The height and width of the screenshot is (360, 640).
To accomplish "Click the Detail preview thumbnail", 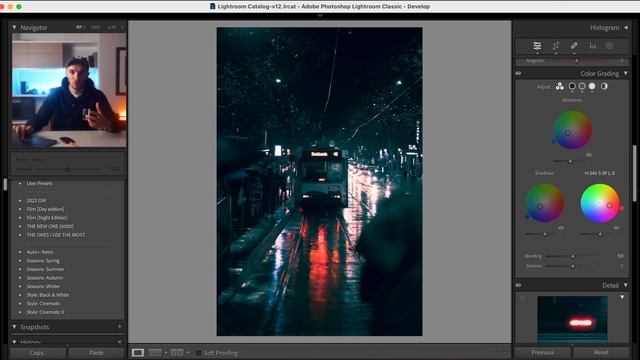I will pyautogui.click(x=572, y=320).
